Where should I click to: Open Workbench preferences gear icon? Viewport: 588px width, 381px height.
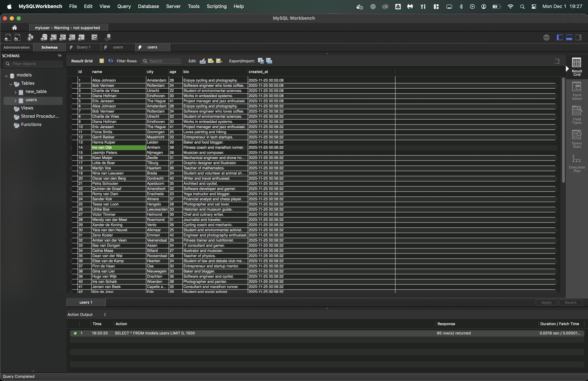pyautogui.click(x=546, y=37)
